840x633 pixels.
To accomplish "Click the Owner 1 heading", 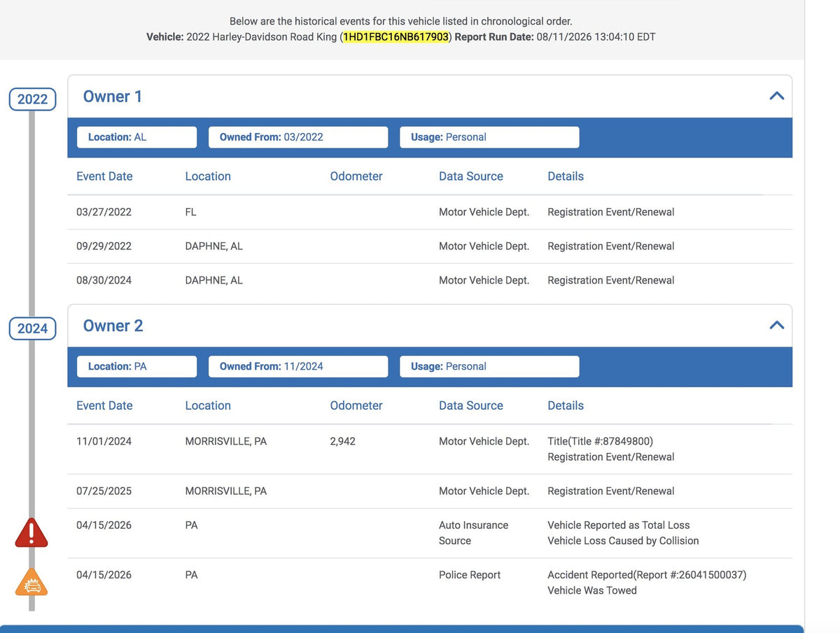I will tap(113, 97).
